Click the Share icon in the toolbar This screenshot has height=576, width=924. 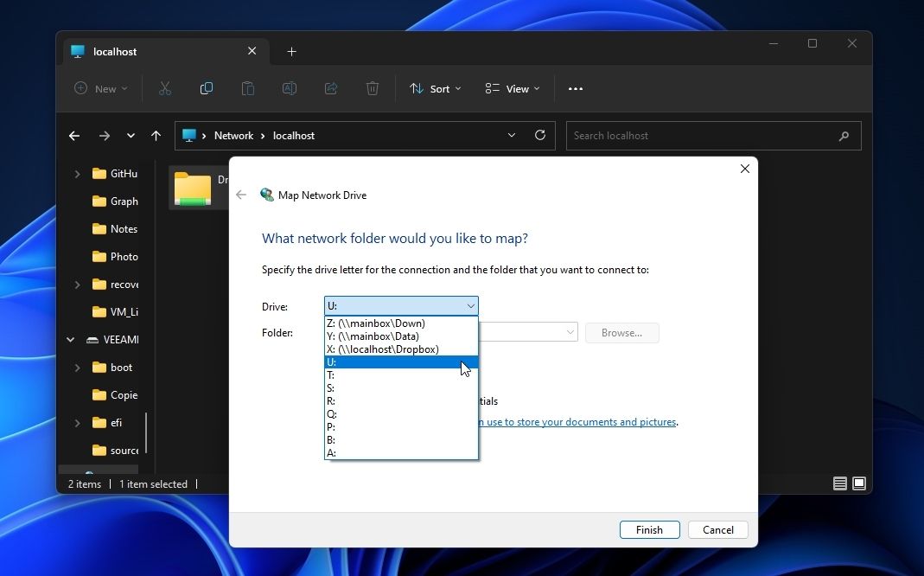point(331,88)
